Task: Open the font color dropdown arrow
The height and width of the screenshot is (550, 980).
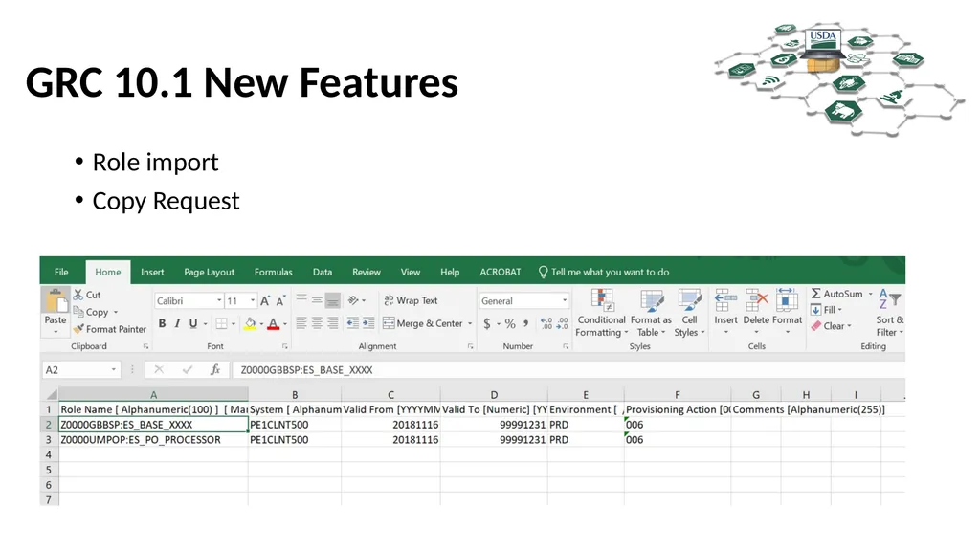Action: pos(285,324)
